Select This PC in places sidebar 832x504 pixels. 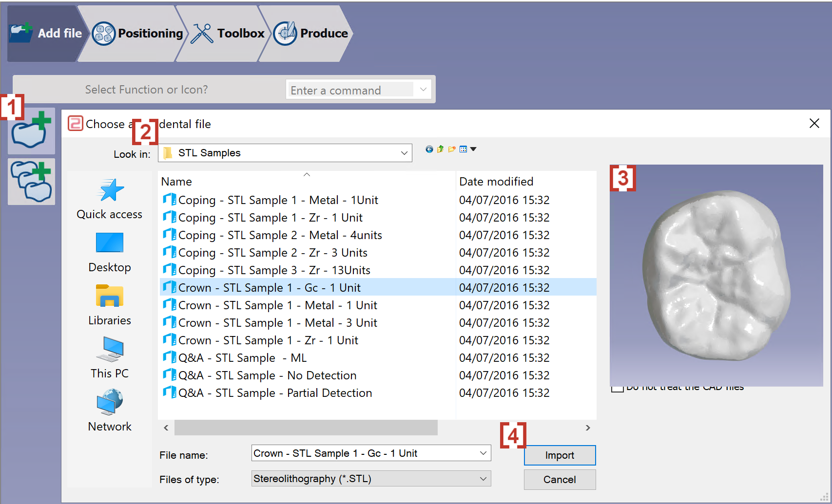click(x=110, y=358)
